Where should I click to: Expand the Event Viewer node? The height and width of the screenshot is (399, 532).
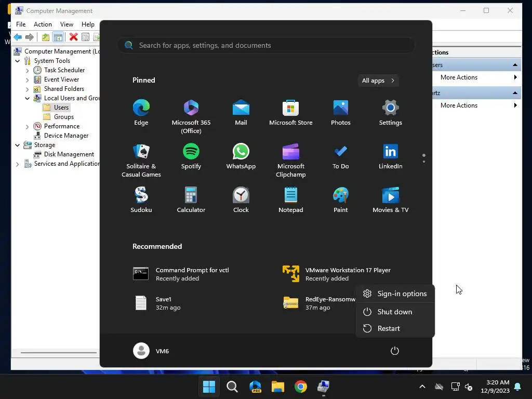coord(27,79)
